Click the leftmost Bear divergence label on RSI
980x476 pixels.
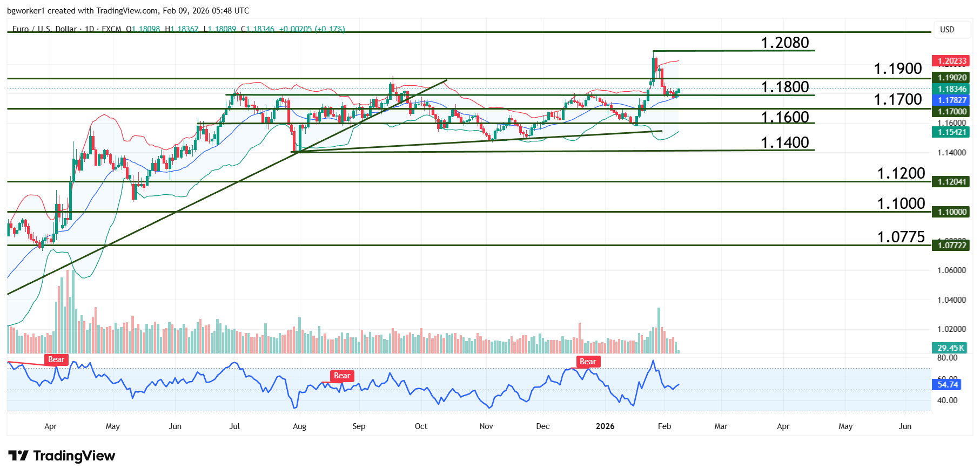[56, 360]
